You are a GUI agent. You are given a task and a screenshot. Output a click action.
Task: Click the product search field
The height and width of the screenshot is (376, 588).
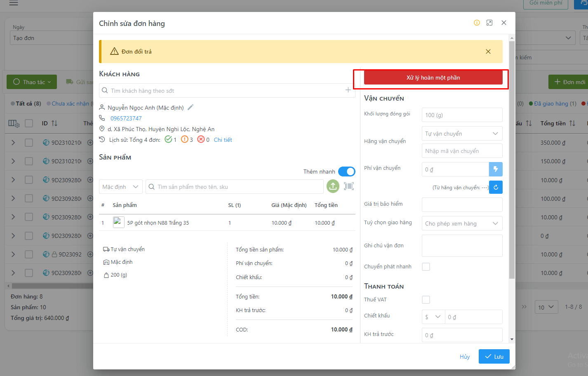[x=235, y=187]
